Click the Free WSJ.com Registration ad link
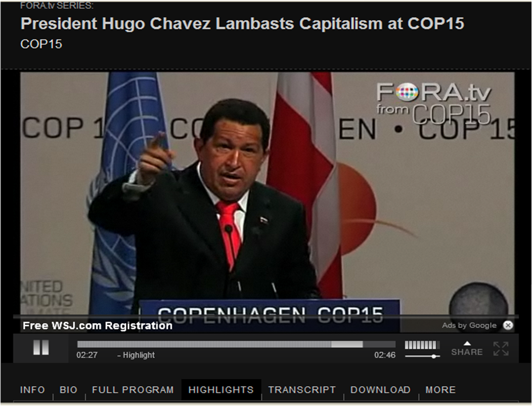Viewport: 532px width, 406px height. tap(98, 326)
